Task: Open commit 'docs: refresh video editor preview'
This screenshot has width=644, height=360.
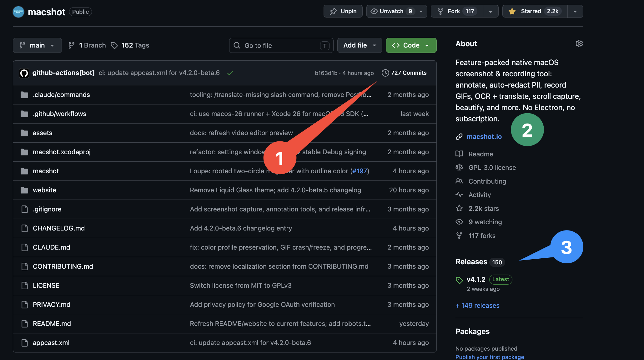Action: (241, 133)
